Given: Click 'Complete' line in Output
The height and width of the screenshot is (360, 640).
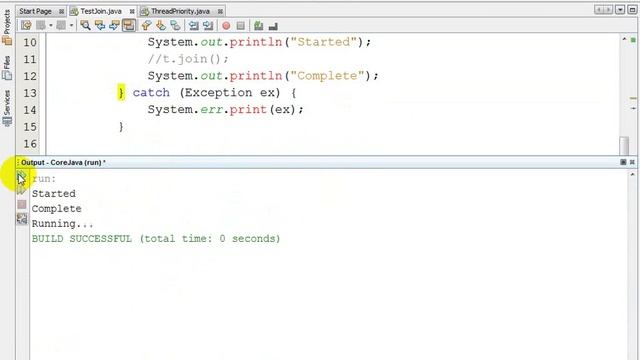Looking at the screenshot, I should click(56, 209).
